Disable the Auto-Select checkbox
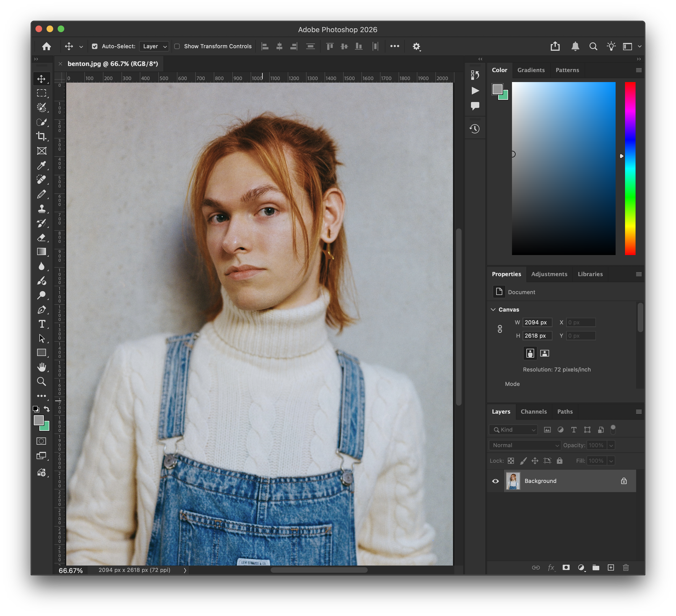 95,46
